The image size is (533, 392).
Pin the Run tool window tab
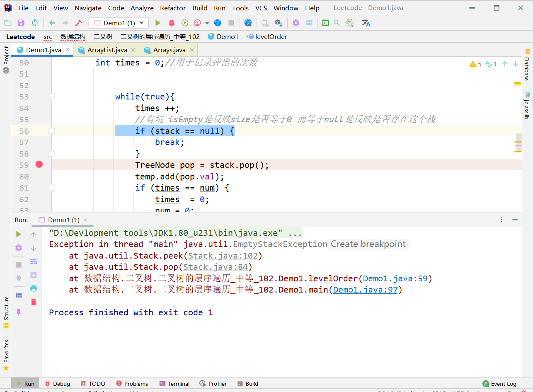[18, 312]
